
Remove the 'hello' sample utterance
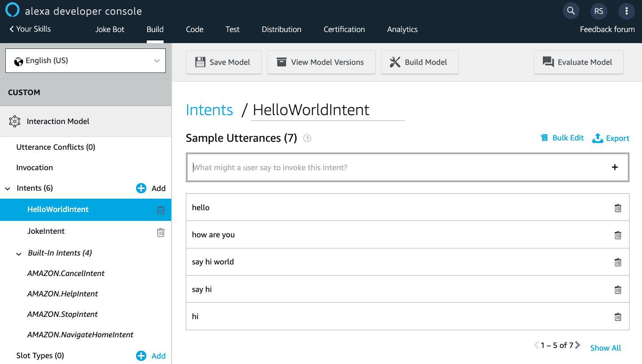tap(618, 207)
